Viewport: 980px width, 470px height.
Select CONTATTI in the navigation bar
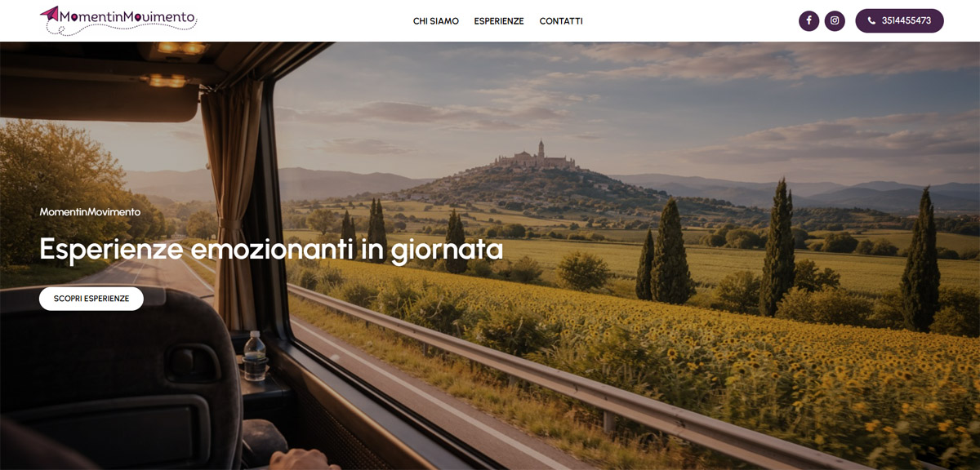click(561, 21)
